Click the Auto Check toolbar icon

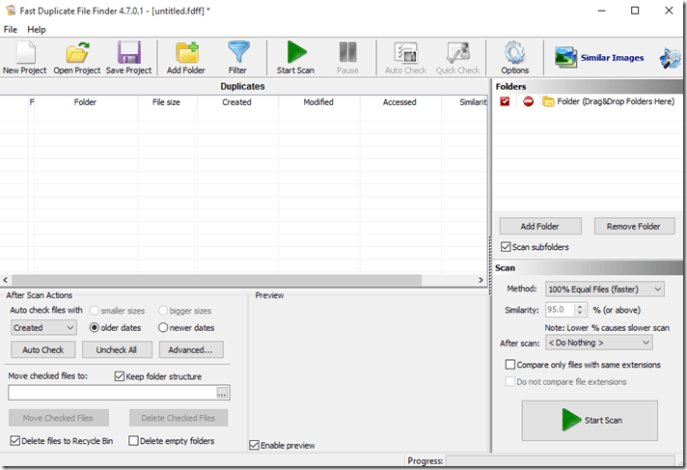point(406,57)
